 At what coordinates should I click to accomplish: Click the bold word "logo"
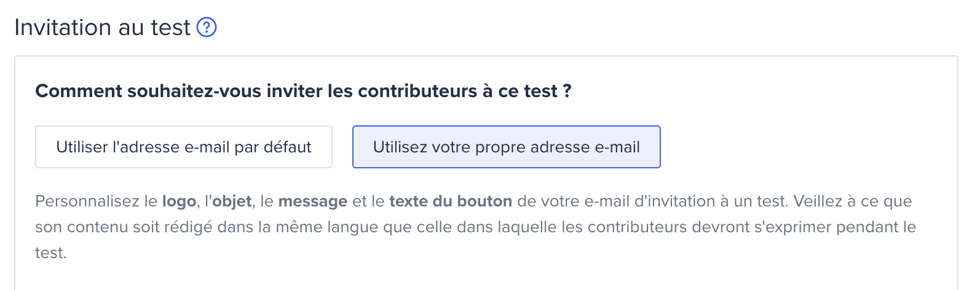(179, 202)
